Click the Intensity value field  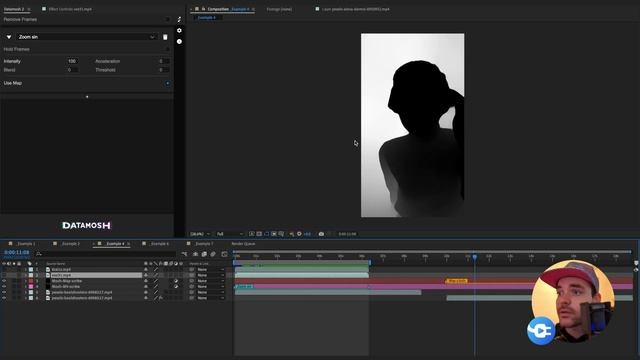72,61
